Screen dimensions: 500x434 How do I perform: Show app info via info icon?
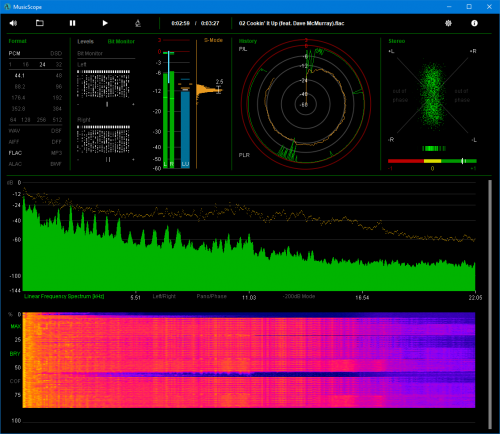pyautogui.click(x=474, y=23)
